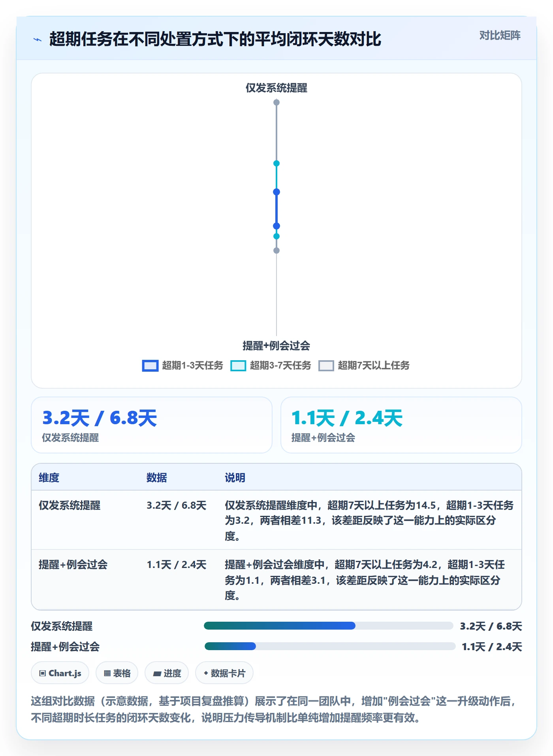This screenshot has width=553, height=756.
Task: Select the 数据卡片 chip
Action: tap(224, 673)
